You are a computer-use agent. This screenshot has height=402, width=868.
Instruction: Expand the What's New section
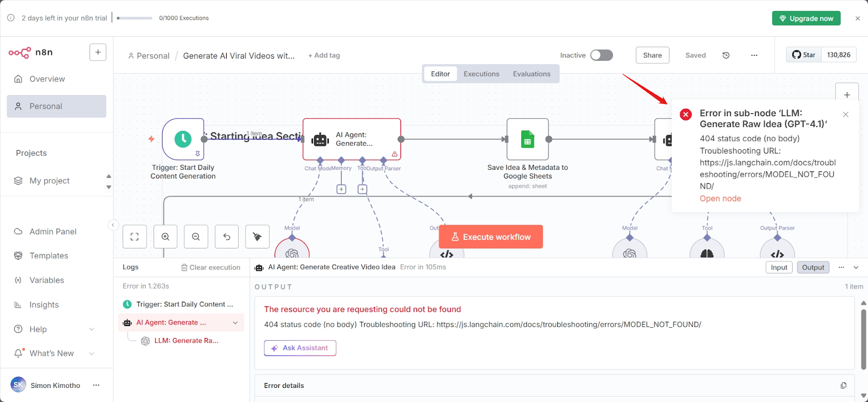coord(91,354)
